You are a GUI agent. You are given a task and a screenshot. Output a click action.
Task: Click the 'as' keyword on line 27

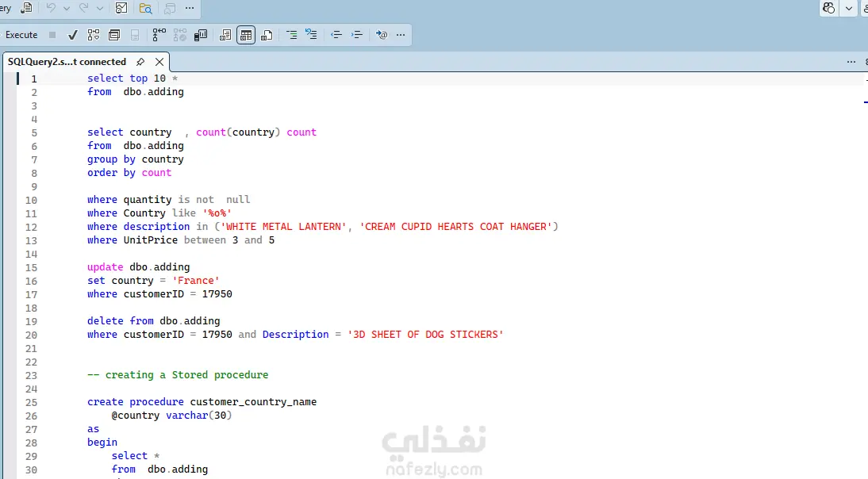click(93, 429)
